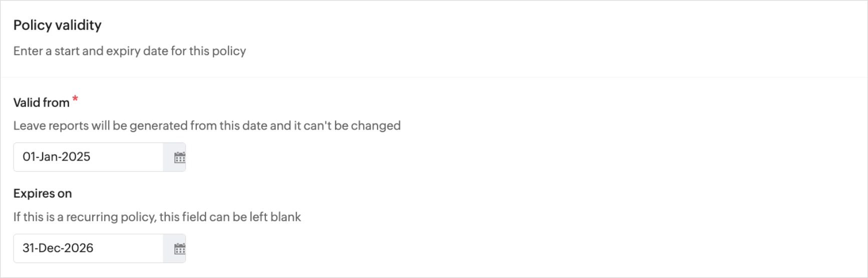The height and width of the screenshot is (278, 868).
Task: Click the word "validity" in the section title
Action: pyautogui.click(x=79, y=25)
